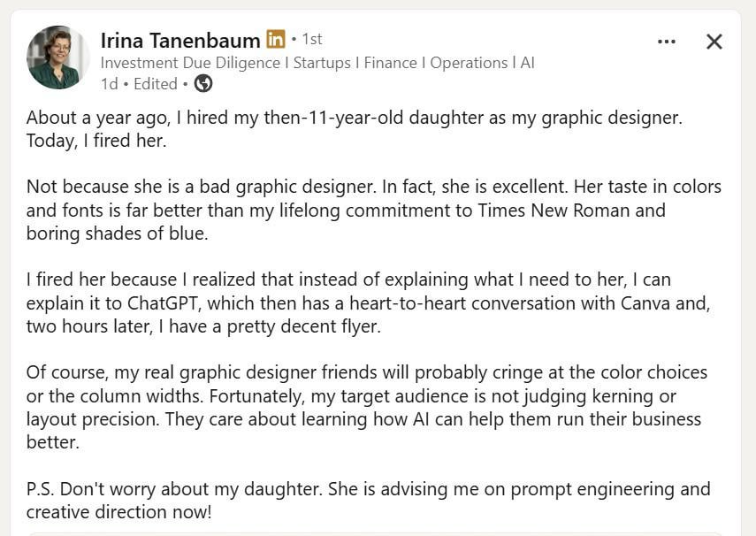Click the standalone word "better." line
Viewport: 756px width, 536px height.
click(53, 442)
